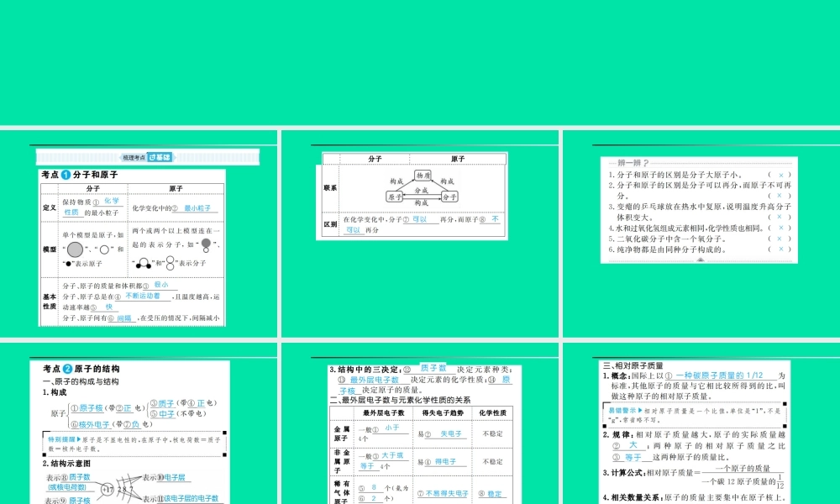Click the heading 二、最外层电子数与元素化学性质的关系

click(400, 401)
